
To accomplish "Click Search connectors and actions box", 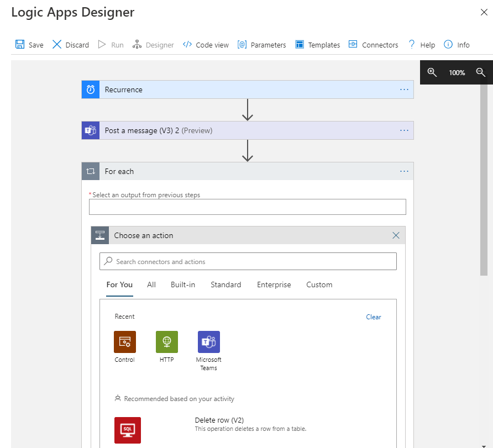I will [x=248, y=261].
